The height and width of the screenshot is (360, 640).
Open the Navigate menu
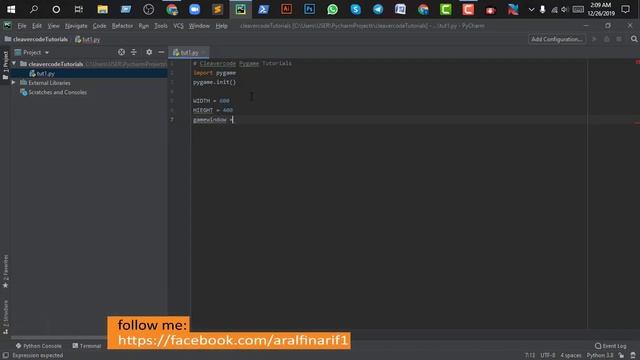click(76, 26)
